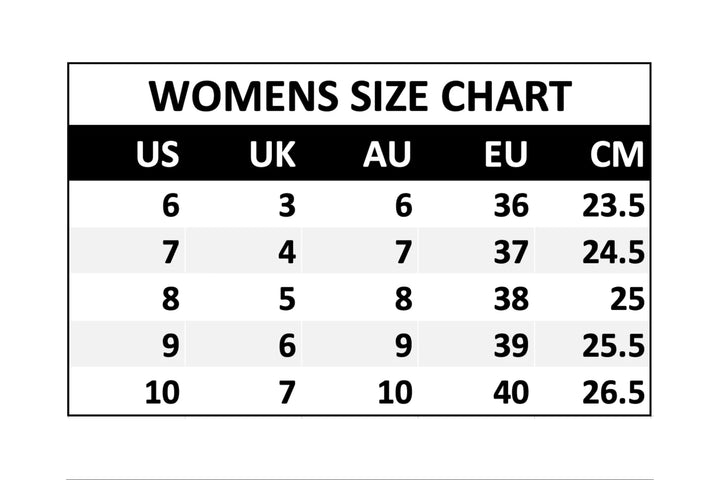Select EU size 36 cell
Viewport: 720px width, 480px height.
pyautogui.click(x=510, y=206)
